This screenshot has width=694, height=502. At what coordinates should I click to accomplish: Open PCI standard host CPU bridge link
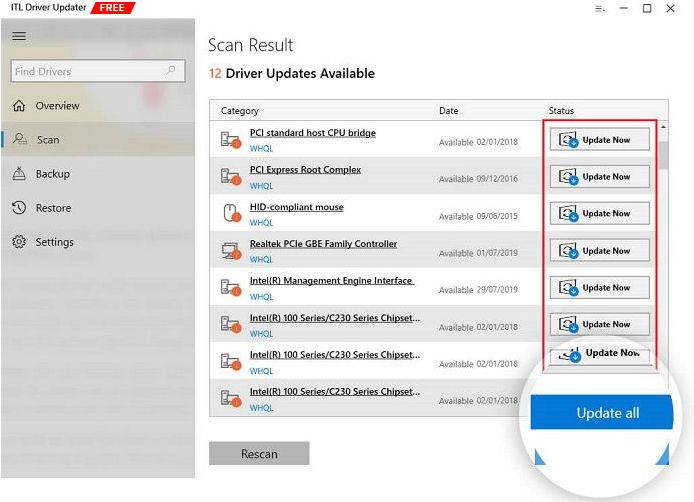click(312, 133)
